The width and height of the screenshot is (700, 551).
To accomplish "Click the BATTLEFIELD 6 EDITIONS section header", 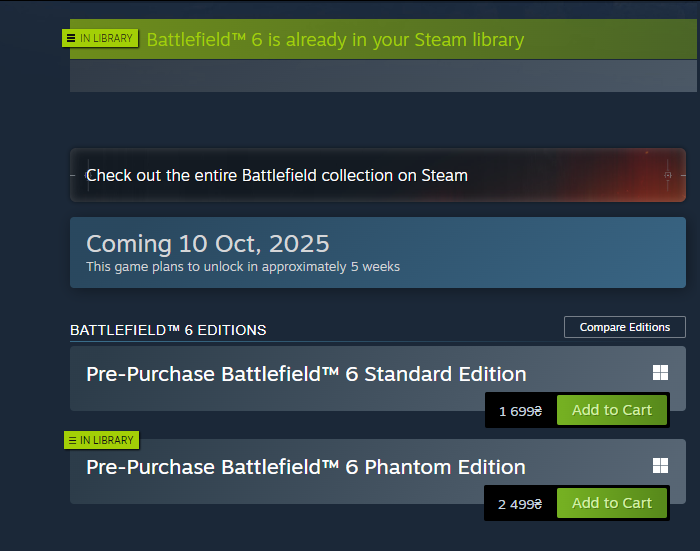I will pyautogui.click(x=168, y=330).
